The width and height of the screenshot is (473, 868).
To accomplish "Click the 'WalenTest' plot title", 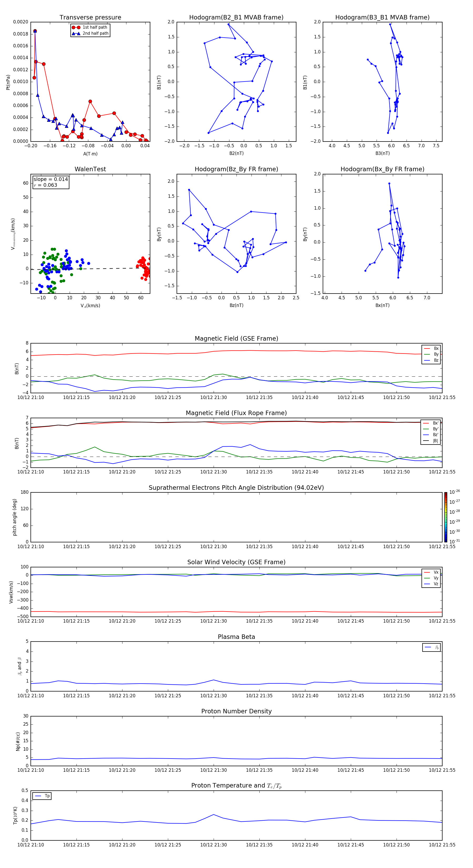I will click(x=90, y=169).
